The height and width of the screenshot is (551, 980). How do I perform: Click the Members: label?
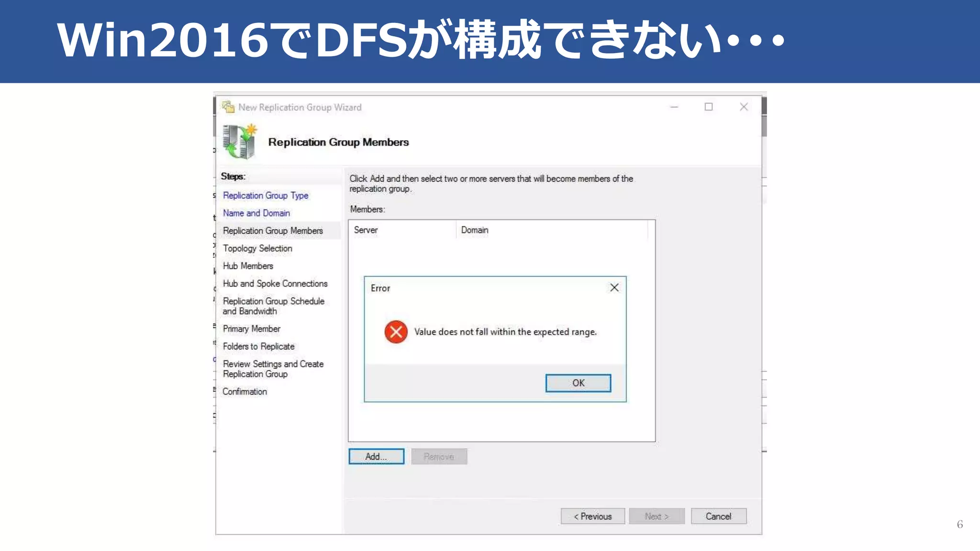click(x=367, y=209)
